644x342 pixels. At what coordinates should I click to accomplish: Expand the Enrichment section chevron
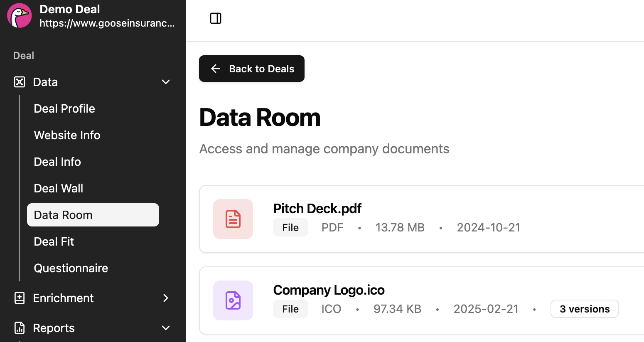pyautogui.click(x=166, y=298)
